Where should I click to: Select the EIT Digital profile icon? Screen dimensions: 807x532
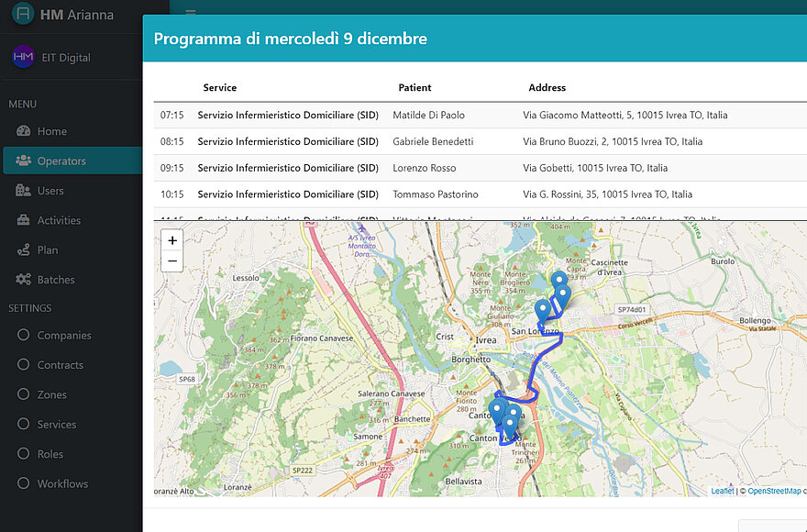pos(24,57)
